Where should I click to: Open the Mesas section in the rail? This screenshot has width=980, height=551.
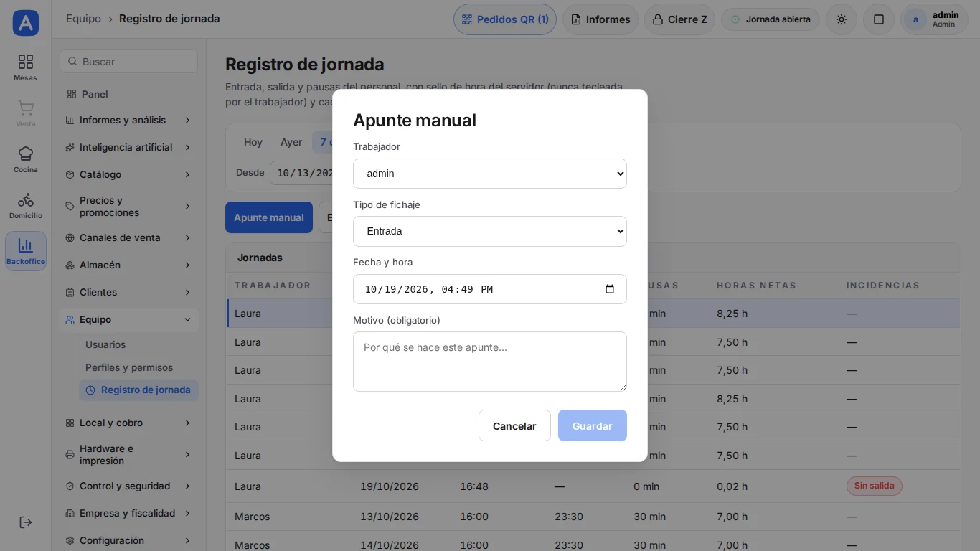click(26, 67)
